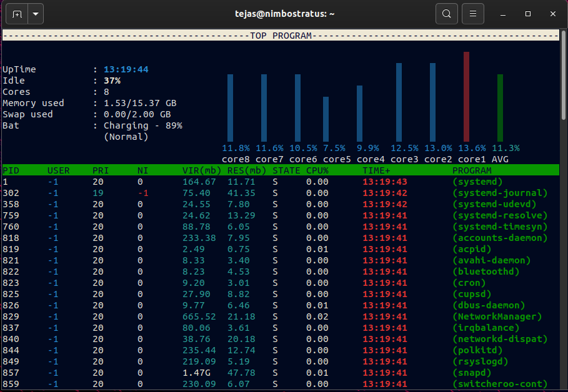The width and height of the screenshot is (568, 392).
Task: Select the PID column header
Action: point(11,170)
